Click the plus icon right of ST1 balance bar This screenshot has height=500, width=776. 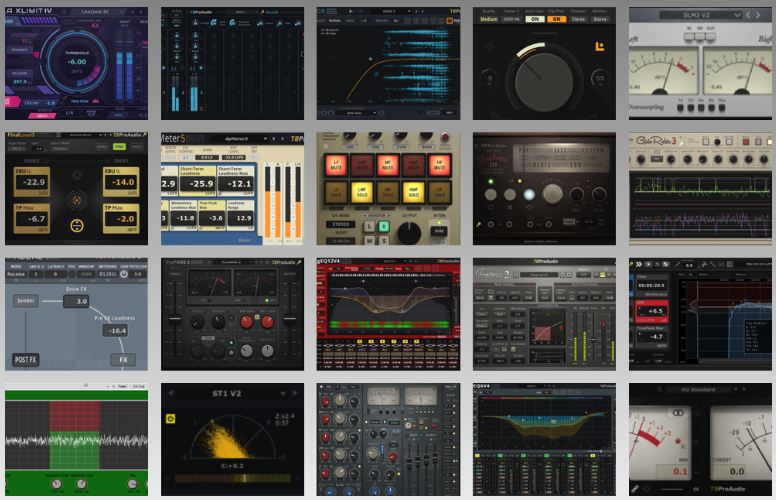click(x=295, y=478)
